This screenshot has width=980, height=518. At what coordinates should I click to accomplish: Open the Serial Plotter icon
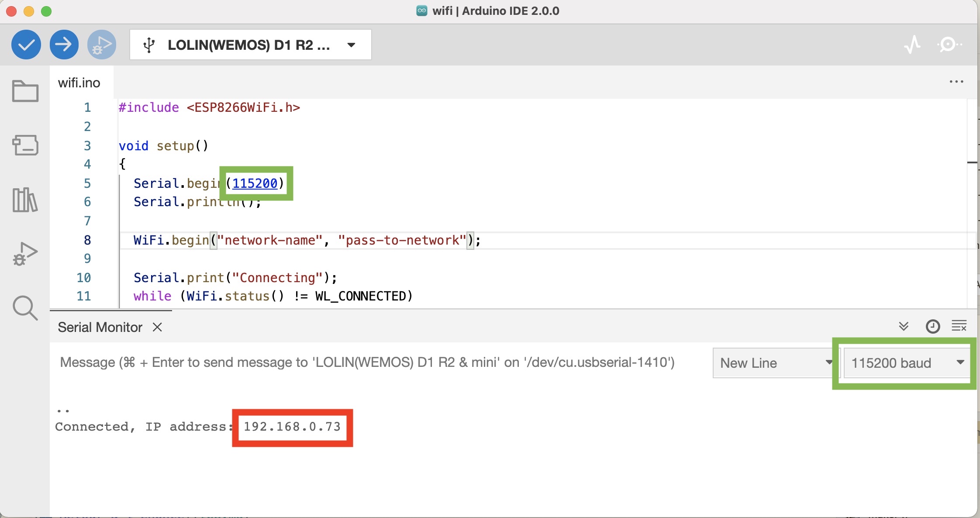pyautogui.click(x=912, y=45)
